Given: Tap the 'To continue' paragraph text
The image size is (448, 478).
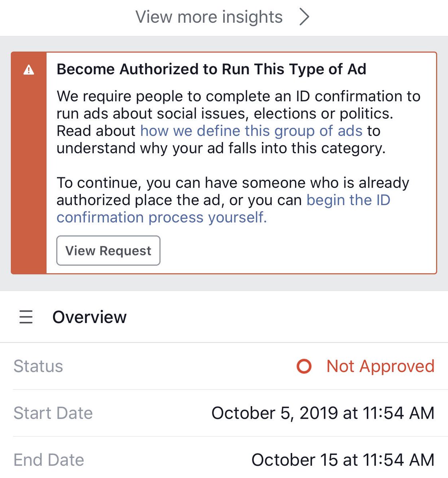Looking at the screenshot, I should (x=233, y=200).
